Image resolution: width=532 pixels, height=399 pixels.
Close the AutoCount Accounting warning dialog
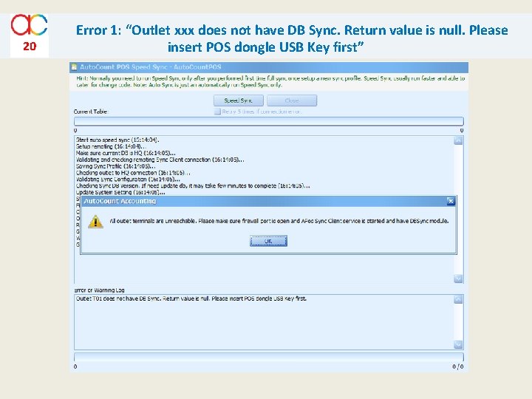click(451, 201)
